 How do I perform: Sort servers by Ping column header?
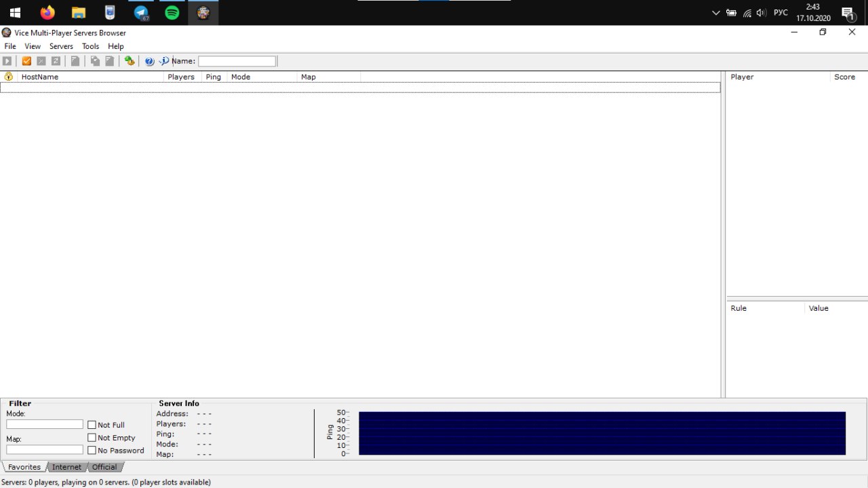point(214,77)
